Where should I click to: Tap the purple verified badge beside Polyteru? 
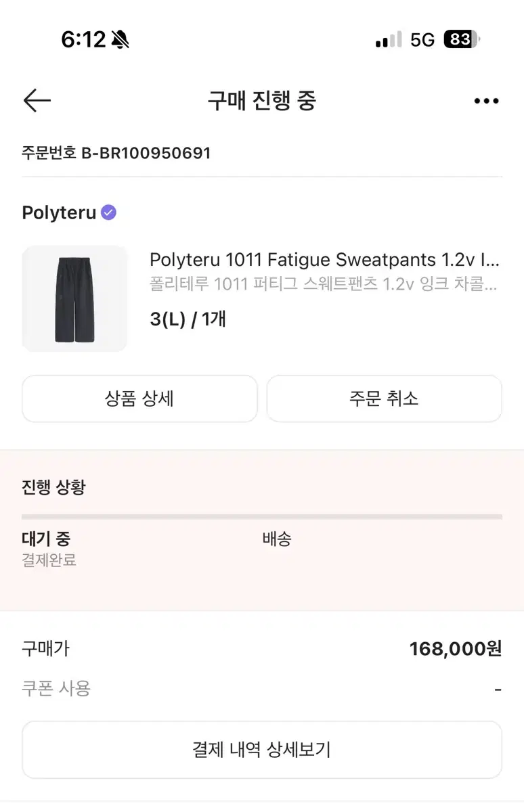pos(108,212)
